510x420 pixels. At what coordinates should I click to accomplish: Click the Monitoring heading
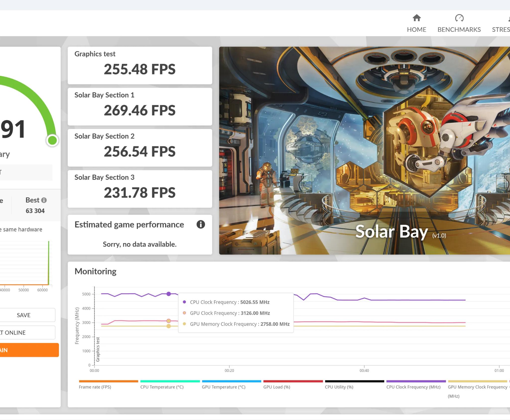(95, 271)
